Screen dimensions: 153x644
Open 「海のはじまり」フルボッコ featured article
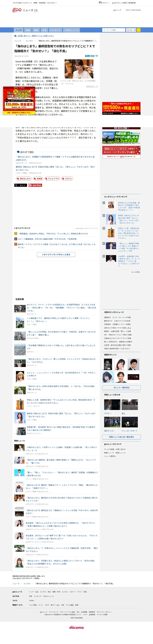point(61,361)
